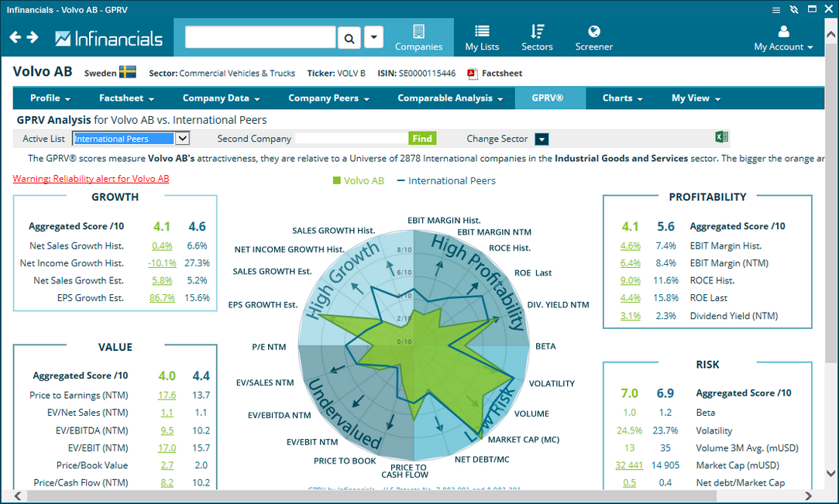Image resolution: width=839 pixels, height=504 pixels.
Task: Click the ROE Last 4.4% value
Action: 631,298
